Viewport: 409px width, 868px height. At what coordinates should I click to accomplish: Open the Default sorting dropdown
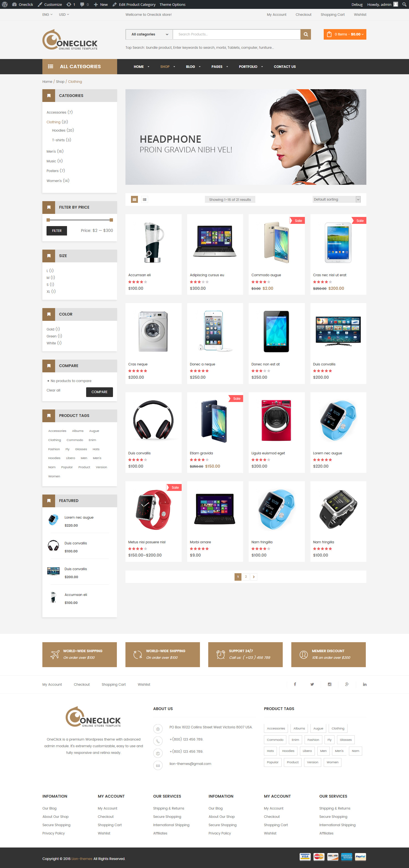coord(336,199)
